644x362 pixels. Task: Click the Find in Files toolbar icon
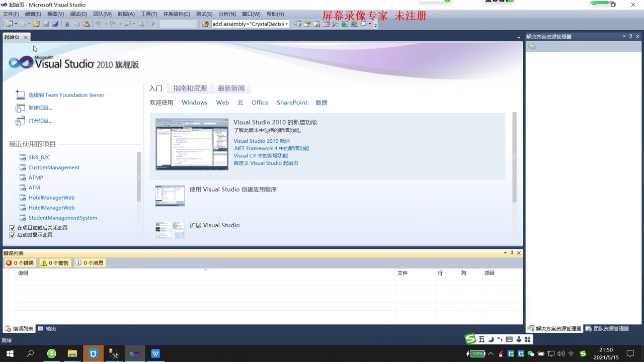[x=205, y=24]
